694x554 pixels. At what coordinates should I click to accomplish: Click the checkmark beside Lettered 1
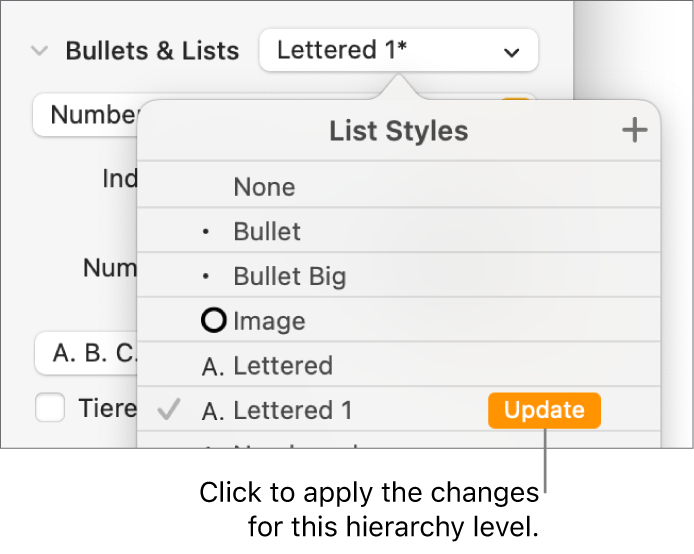[x=169, y=410]
